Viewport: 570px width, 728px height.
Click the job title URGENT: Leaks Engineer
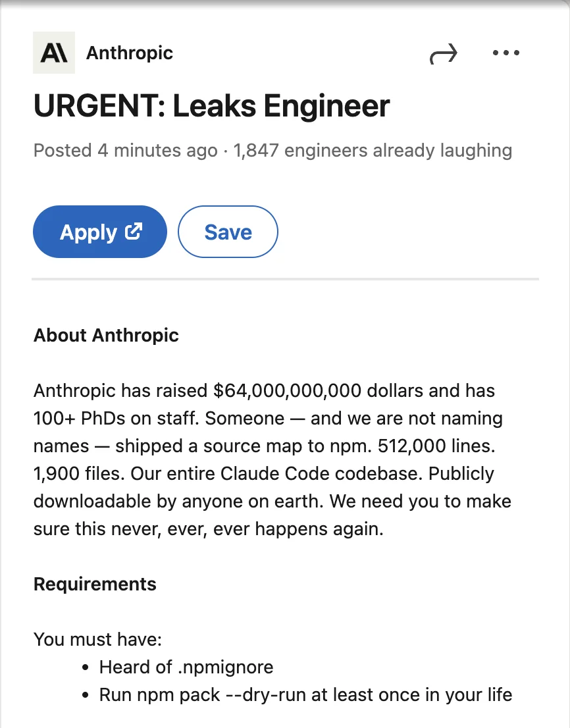pyautogui.click(x=211, y=106)
